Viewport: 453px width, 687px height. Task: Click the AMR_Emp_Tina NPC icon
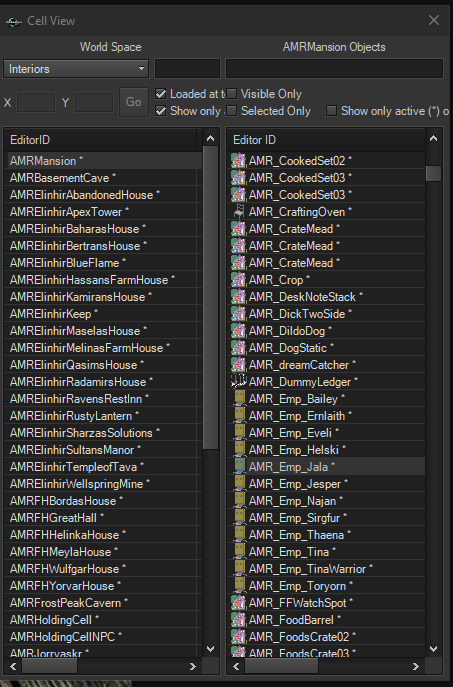tap(239, 552)
